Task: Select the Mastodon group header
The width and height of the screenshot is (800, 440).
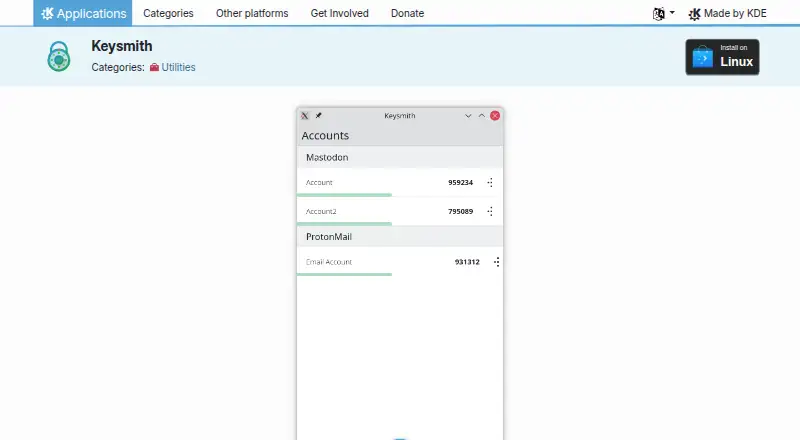Action: (x=400, y=157)
